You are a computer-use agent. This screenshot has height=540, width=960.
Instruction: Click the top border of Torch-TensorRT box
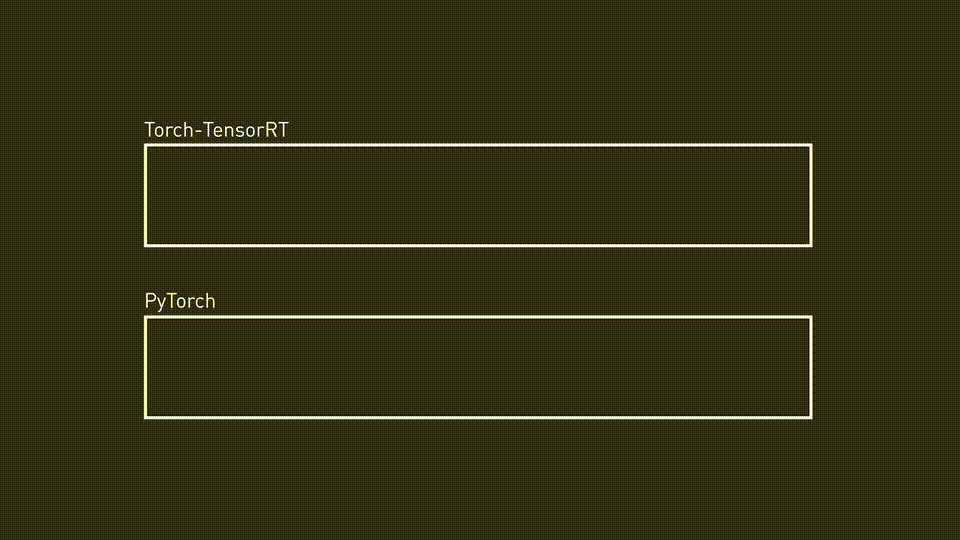[x=478, y=146]
